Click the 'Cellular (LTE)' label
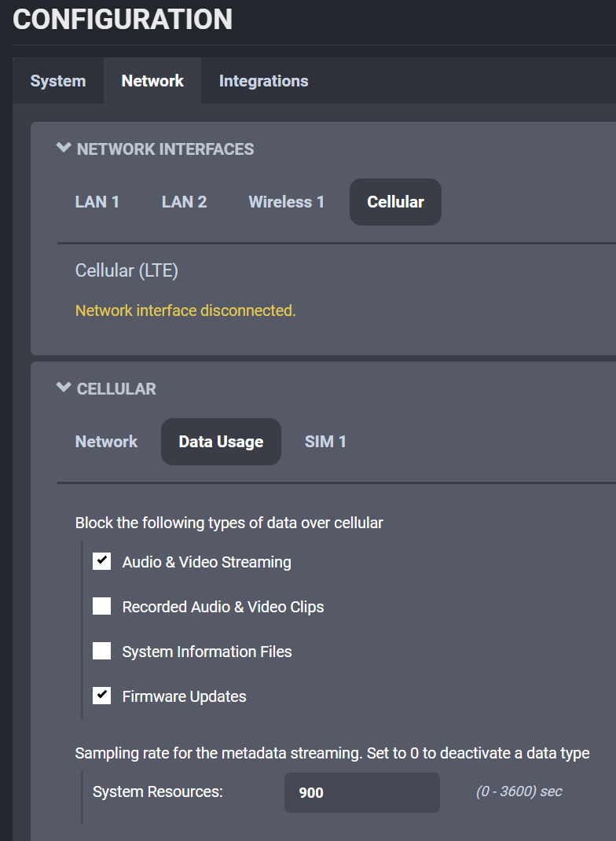This screenshot has width=616, height=841. point(126,270)
